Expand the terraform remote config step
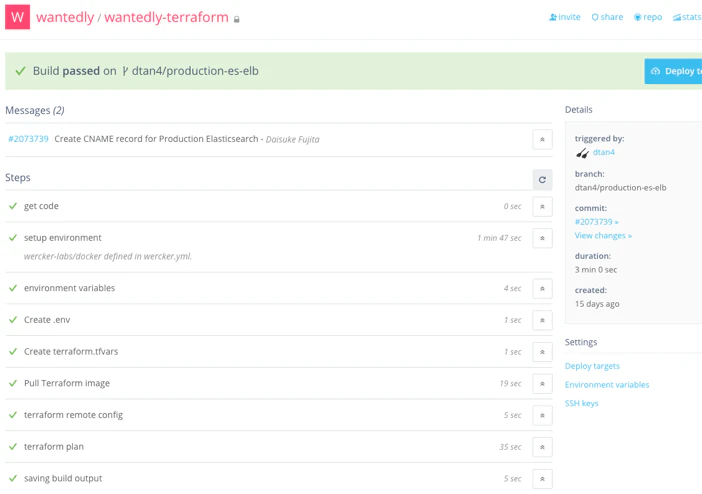Screen dimensions: 702x494 point(542,415)
